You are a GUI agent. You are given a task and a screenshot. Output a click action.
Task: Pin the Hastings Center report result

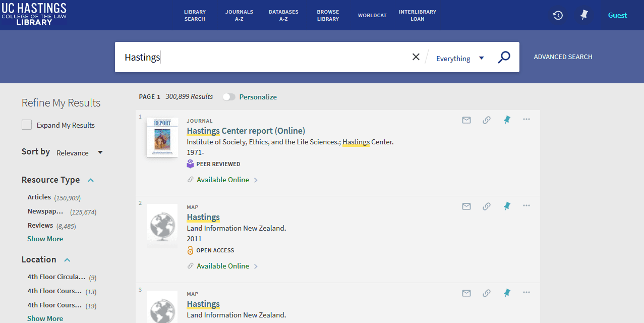[x=507, y=120]
